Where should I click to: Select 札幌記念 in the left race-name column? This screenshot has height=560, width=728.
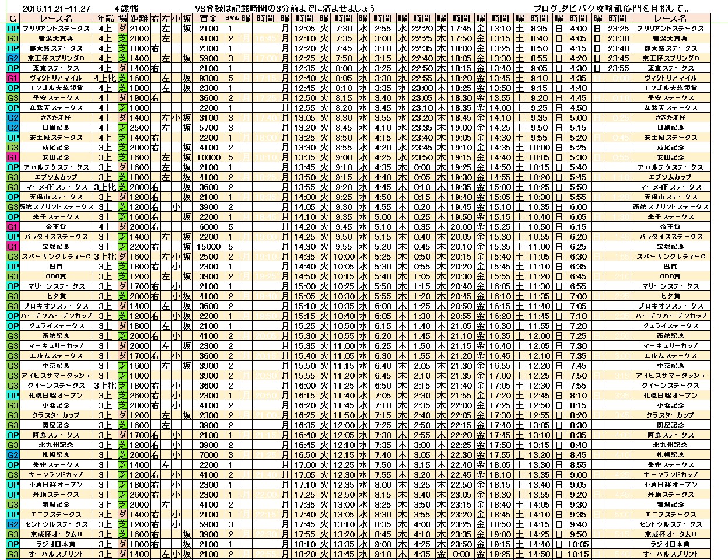tap(56, 455)
